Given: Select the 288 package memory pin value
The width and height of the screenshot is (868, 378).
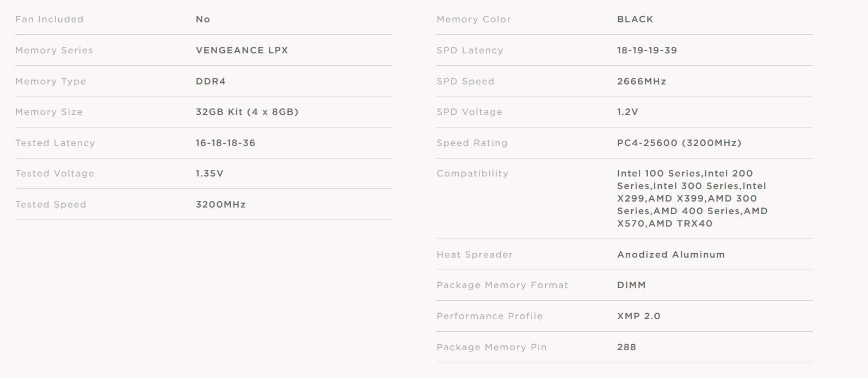Looking at the screenshot, I should click(626, 347).
